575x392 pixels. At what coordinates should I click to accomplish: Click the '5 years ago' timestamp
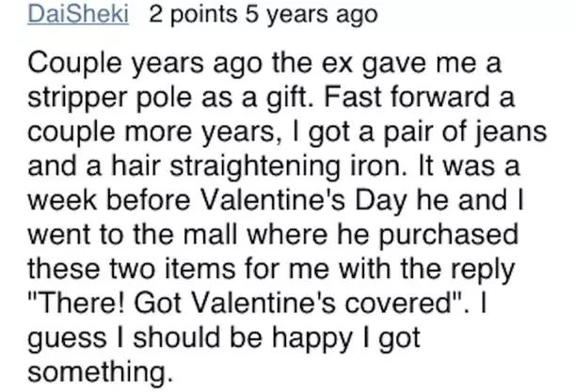(311, 15)
